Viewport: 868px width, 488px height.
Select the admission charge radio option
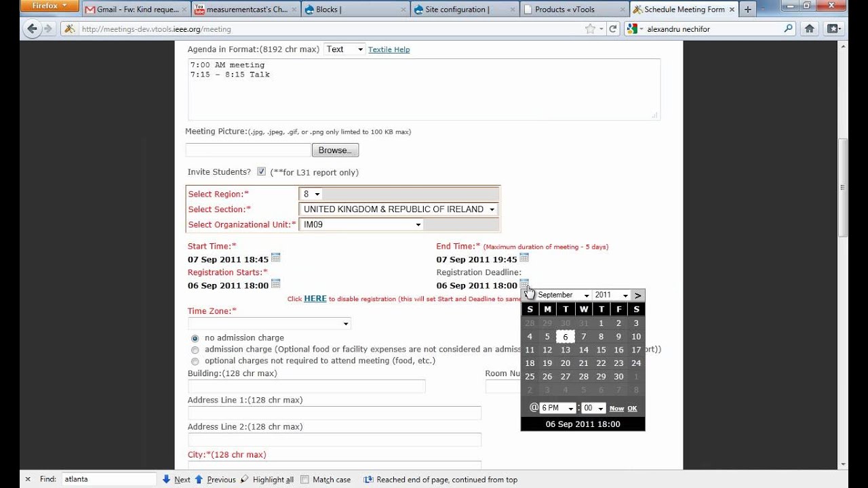pos(195,350)
